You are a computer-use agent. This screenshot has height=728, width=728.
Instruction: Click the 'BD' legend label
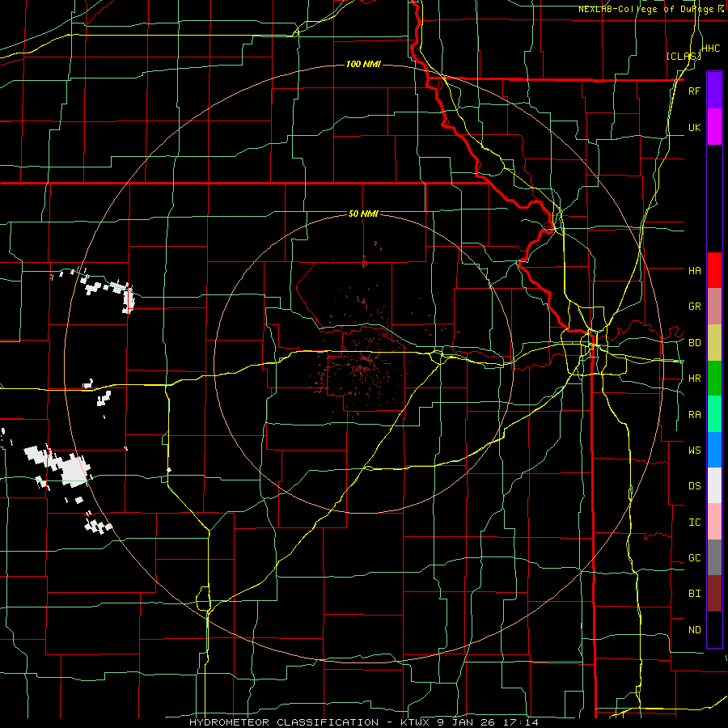click(x=694, y=343)
